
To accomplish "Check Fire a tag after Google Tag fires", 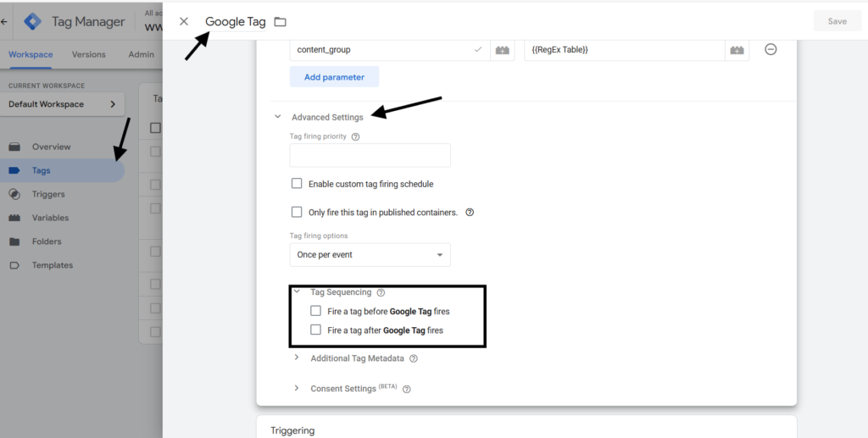I will tap(315, 330).
